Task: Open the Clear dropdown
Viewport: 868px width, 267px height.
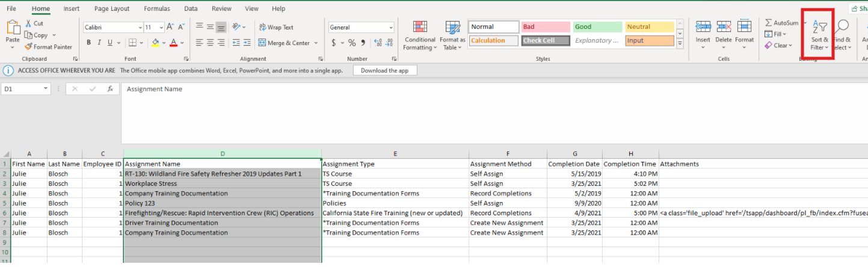Action: (778, 45)
